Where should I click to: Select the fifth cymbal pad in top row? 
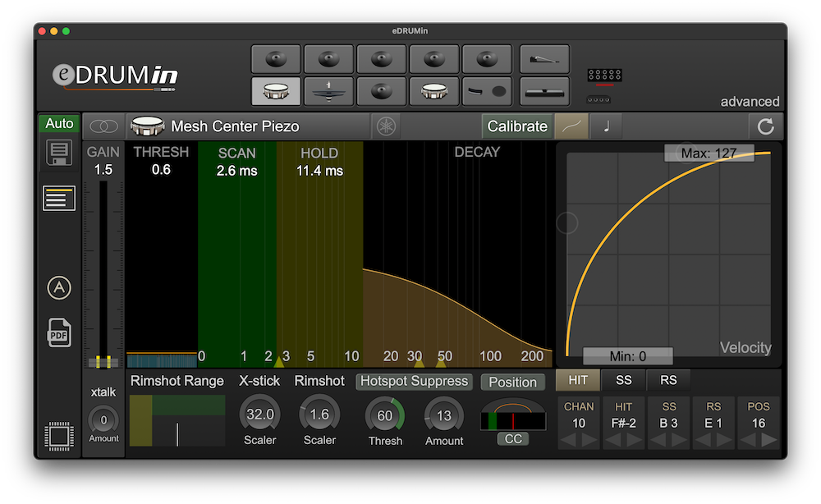[x=487, y=59]
